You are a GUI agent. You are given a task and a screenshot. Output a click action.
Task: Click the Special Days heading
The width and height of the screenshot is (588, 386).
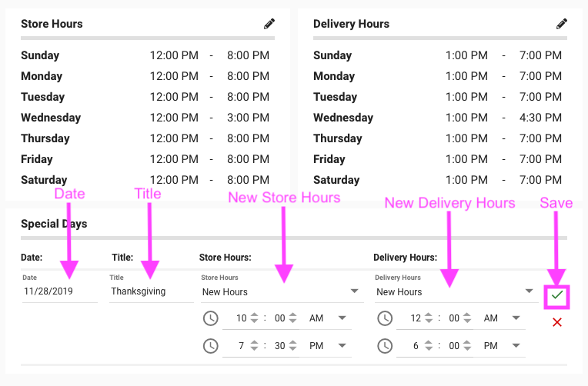tap(54, 224)
